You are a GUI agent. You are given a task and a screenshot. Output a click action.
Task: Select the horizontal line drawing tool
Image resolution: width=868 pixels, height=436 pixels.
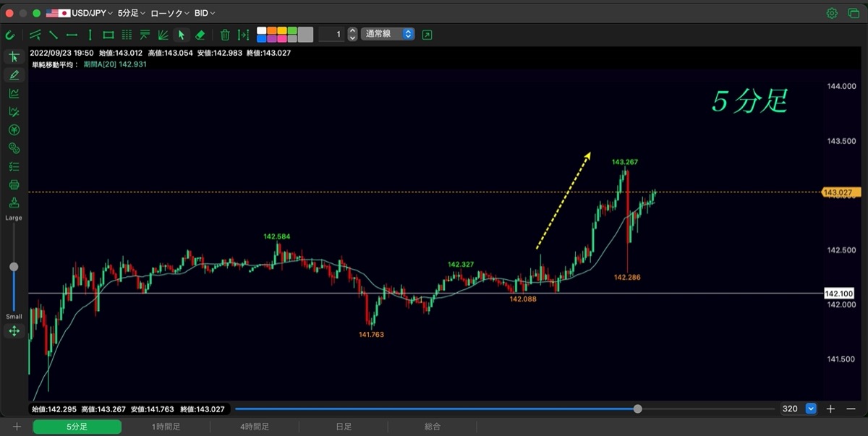[x=72, y=34]
